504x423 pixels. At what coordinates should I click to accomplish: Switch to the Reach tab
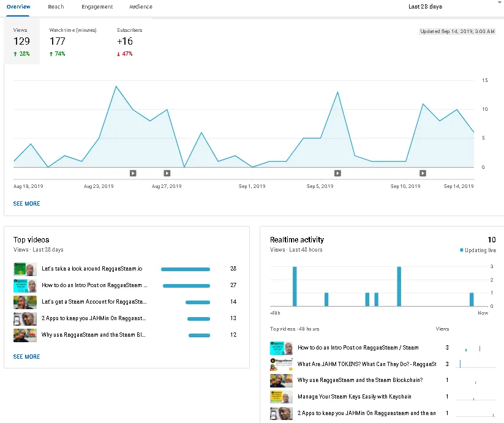point(56,7)
